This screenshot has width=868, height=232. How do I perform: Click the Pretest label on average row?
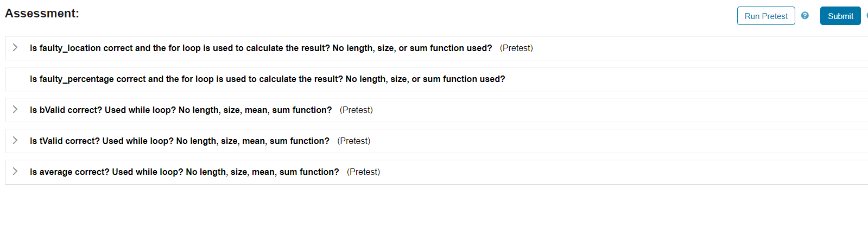coord(363,172)
